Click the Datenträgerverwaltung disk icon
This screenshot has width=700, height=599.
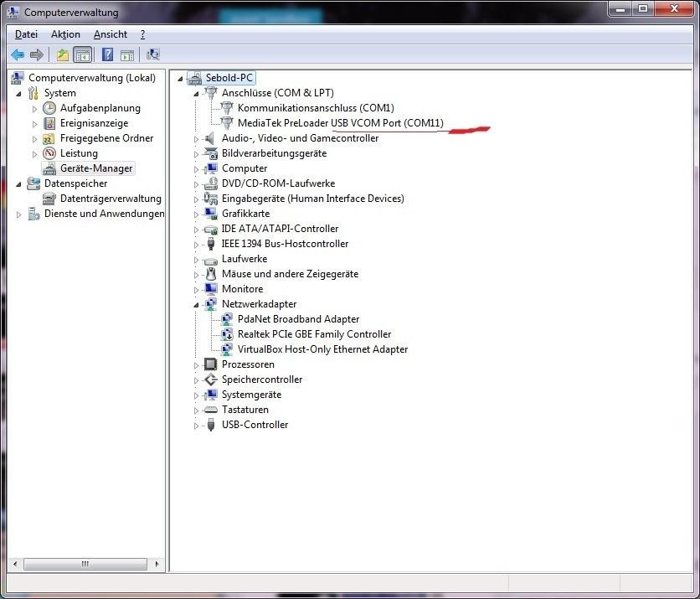tap(49, 199)
